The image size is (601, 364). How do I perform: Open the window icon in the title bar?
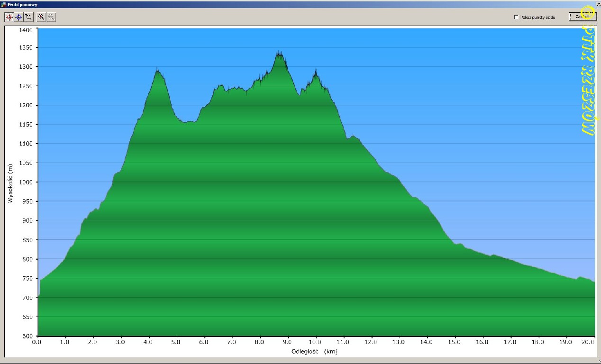tap(4, 4)
